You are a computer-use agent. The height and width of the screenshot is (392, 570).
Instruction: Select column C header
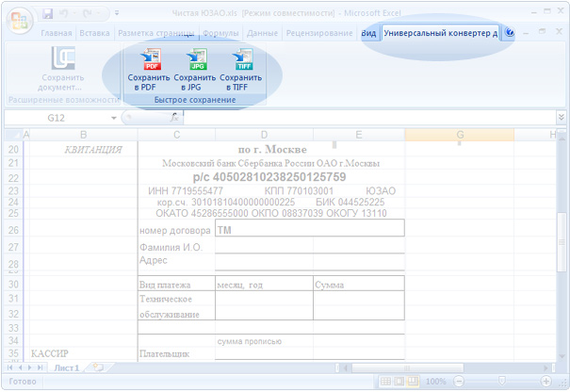tap(177, 135)
